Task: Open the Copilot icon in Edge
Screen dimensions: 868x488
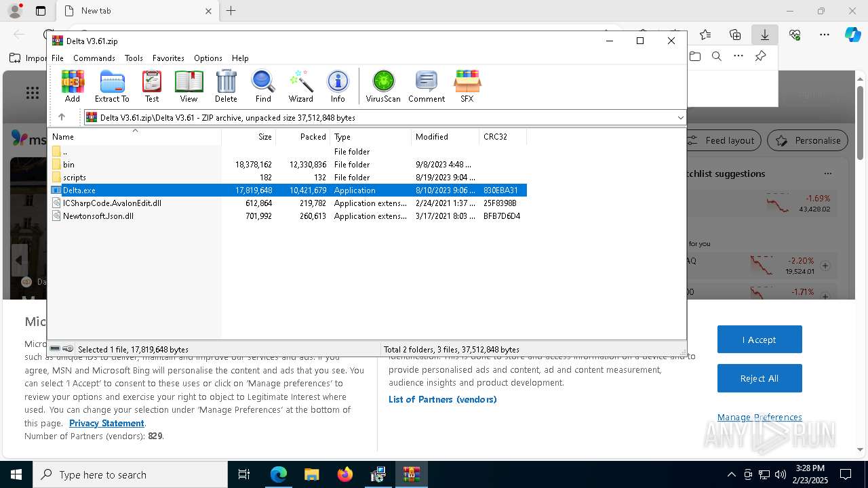Action: point(852,35)
